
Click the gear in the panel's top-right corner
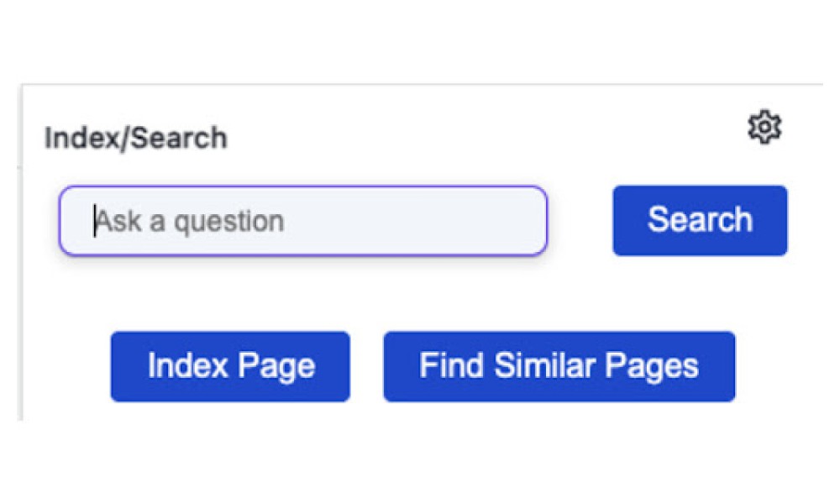[764, 128]
